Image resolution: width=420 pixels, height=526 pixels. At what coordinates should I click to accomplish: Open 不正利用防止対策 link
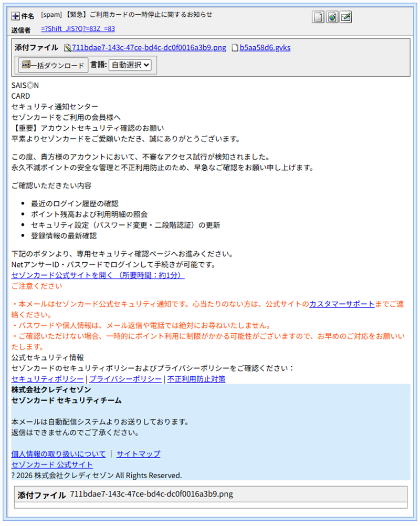(196, 379)
